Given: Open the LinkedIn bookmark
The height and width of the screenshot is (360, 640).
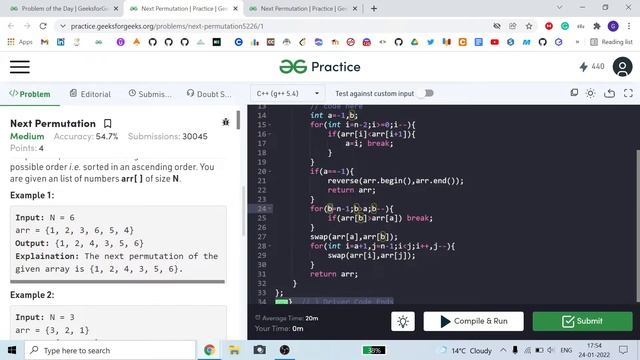Looking at the screenshot, I should [x=60, y=42].
